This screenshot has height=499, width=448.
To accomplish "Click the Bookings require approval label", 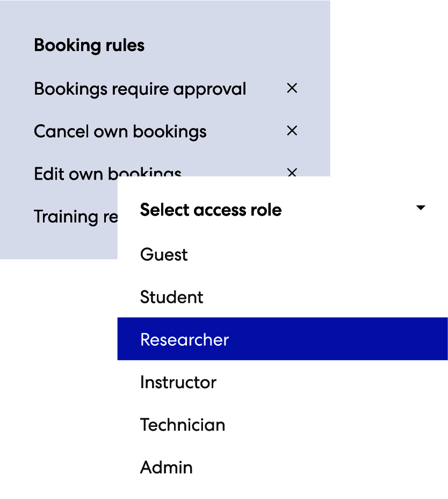I will point(140,89).
